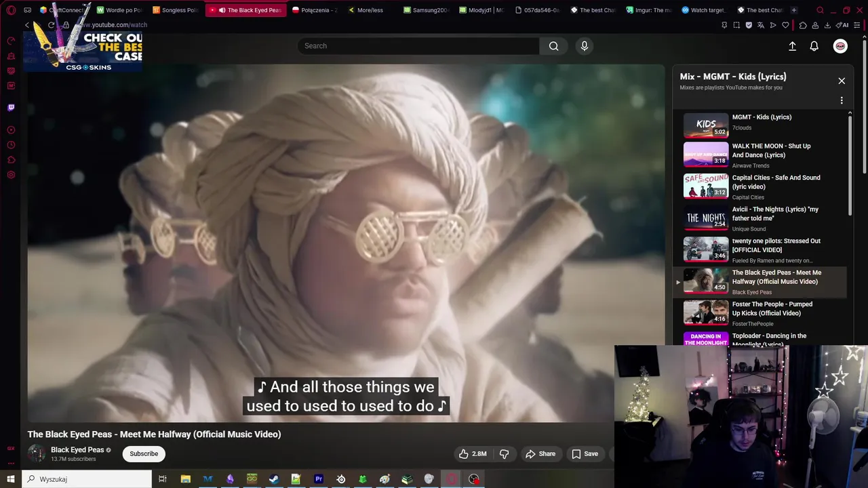Image resolution: width=868 pixels, height=488 pixels.
Task: Open Obsidian from the taskbar
Action: click(x=230, y=479)
